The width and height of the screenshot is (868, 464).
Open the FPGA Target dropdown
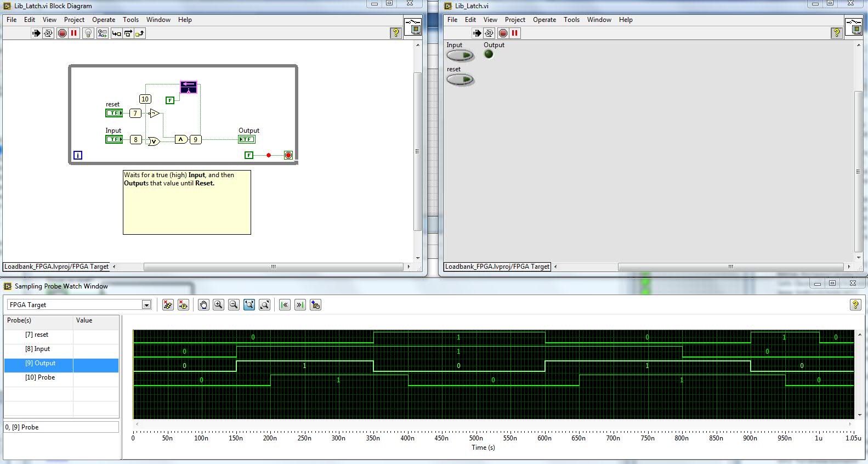[x=146, y=305]
